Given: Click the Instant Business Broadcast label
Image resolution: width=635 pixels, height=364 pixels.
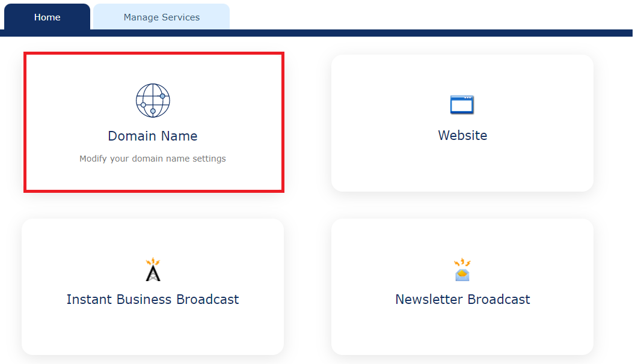Looking at the screenshot, I should (x=152, y=299).
